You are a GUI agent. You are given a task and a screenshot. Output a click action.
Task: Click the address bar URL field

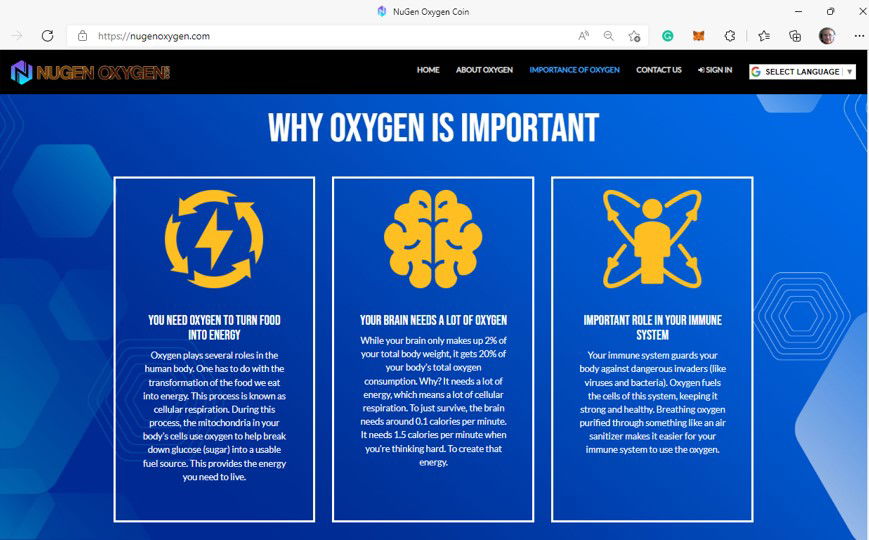click(x=330, y=36)
